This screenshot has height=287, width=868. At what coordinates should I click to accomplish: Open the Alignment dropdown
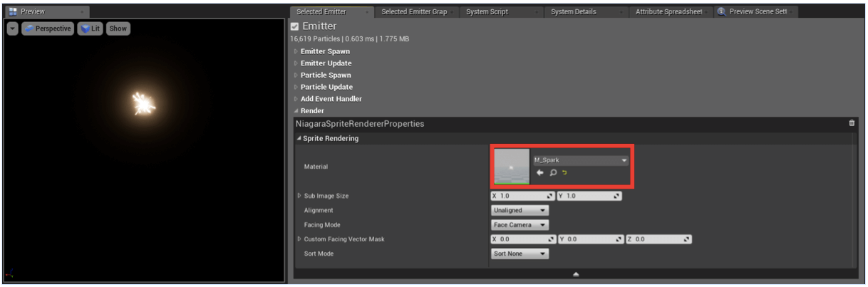click(x=520, y=210)
